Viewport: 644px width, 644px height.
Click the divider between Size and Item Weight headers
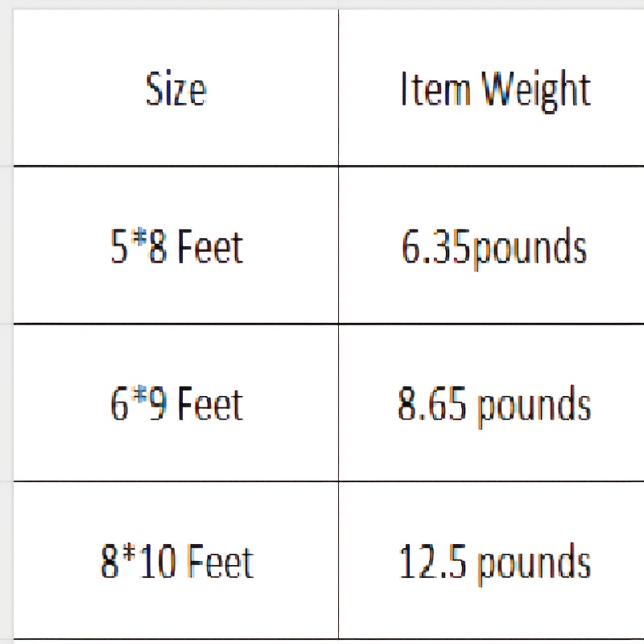(338, 88)
